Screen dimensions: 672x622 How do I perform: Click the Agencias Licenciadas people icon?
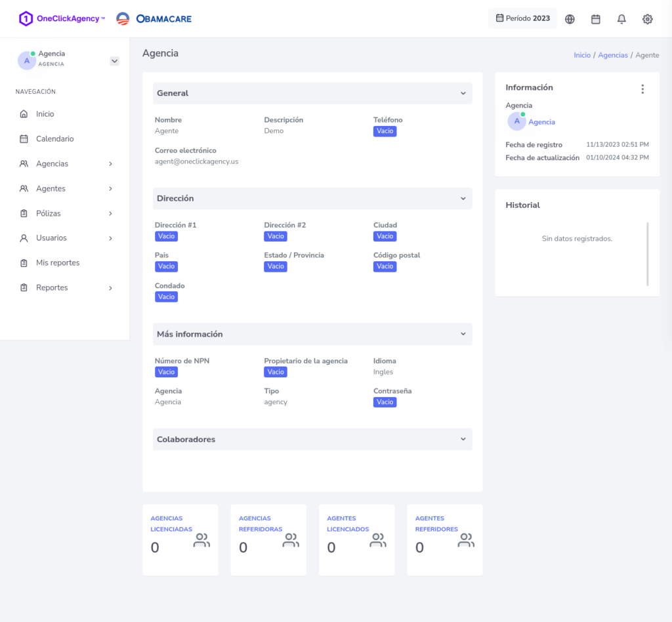(x=201, y=541)
